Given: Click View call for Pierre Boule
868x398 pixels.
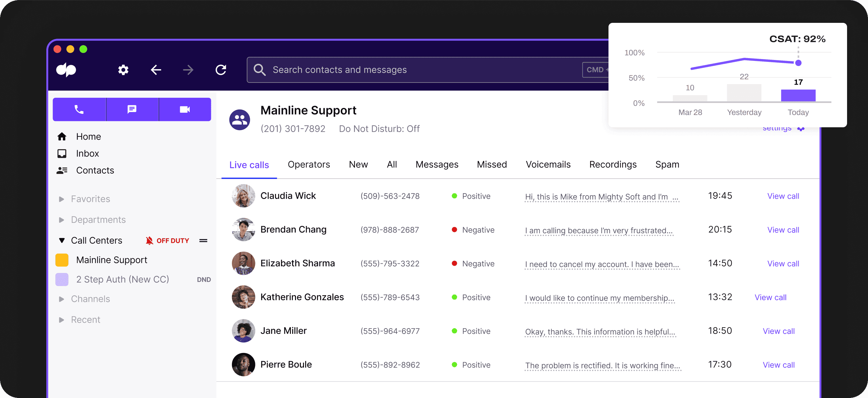Looking at the screenshot, I should click(x=778, y=365).
